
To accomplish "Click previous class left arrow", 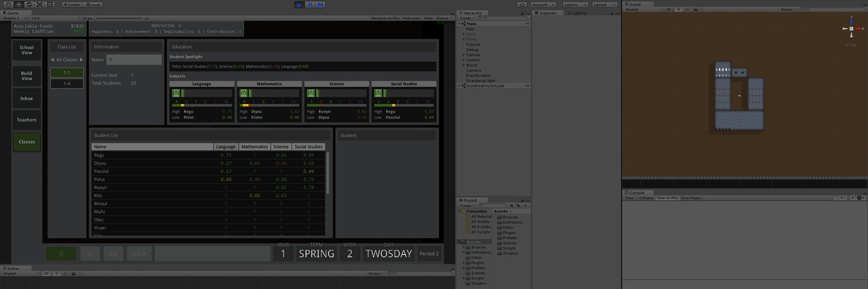I will (52, 60).
